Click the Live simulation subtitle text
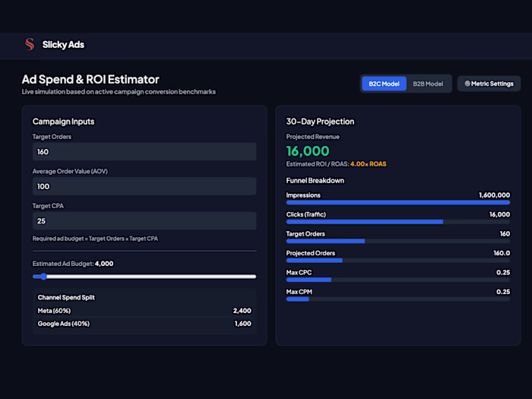This screenshot has height=399, width=532. pyautogui.click(x=119, y=92)
